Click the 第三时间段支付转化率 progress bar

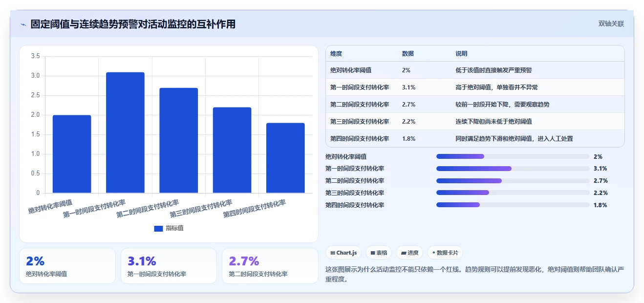[513, 193]
